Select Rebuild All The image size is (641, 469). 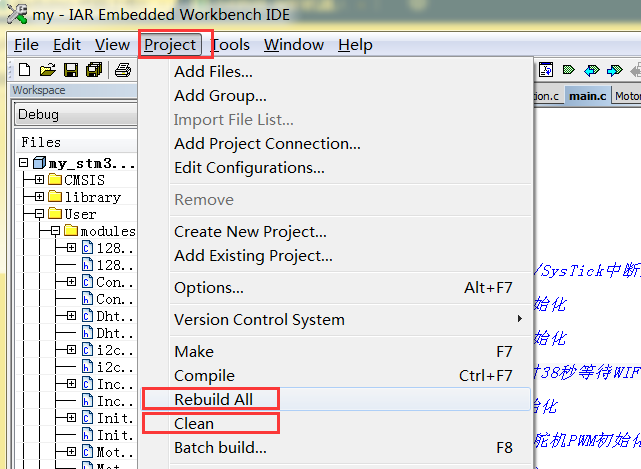coord(336,399)
